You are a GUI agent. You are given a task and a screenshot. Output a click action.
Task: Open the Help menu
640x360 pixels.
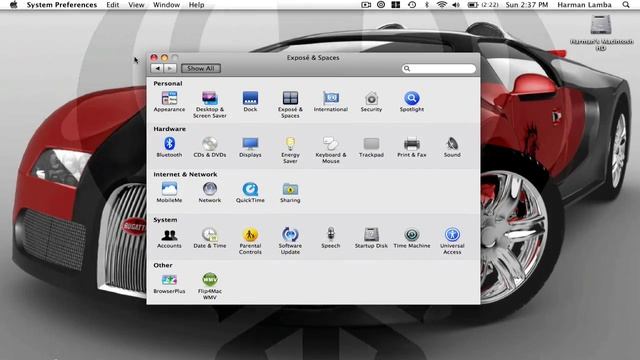(x=196, y=5)
